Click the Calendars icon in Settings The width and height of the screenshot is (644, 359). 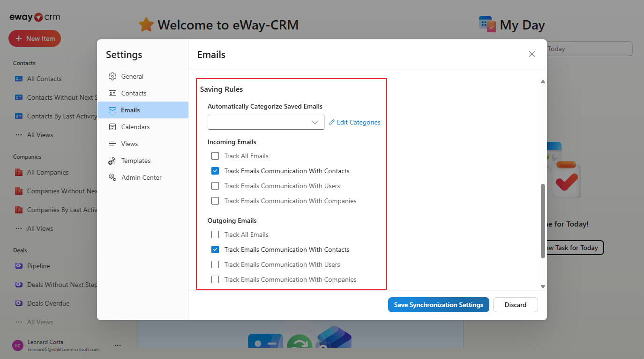[112, 127]
